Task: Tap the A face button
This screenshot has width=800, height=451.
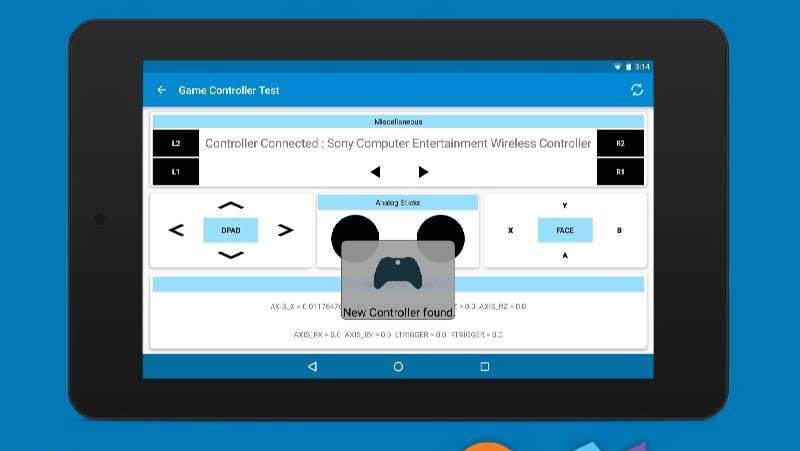Action: pos(565,255)
